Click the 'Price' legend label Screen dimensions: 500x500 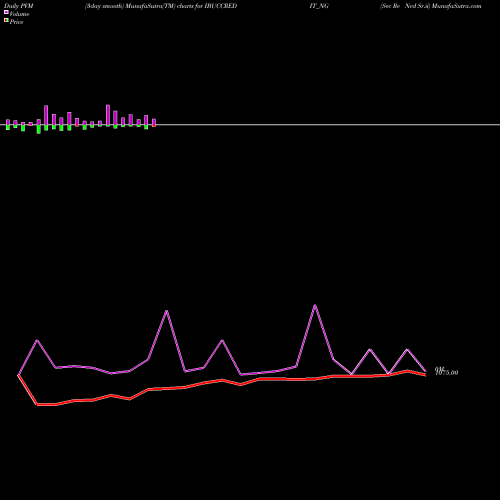tap(16, 22)
